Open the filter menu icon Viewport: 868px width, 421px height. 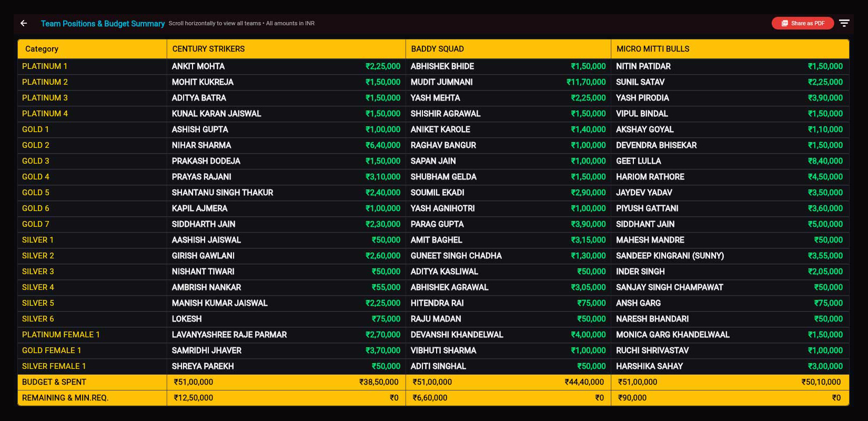coord(844,23)
